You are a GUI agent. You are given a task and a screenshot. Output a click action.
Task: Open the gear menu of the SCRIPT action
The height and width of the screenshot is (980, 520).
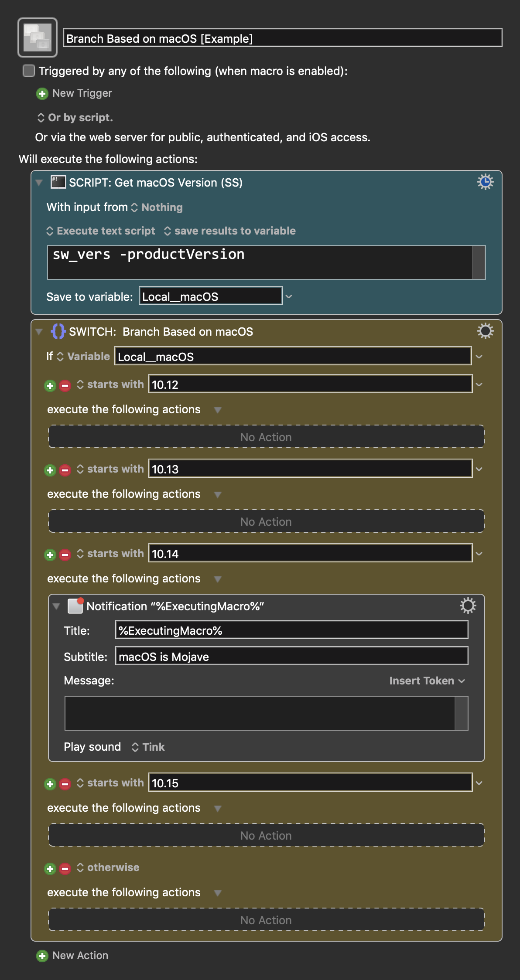[485, 182]
